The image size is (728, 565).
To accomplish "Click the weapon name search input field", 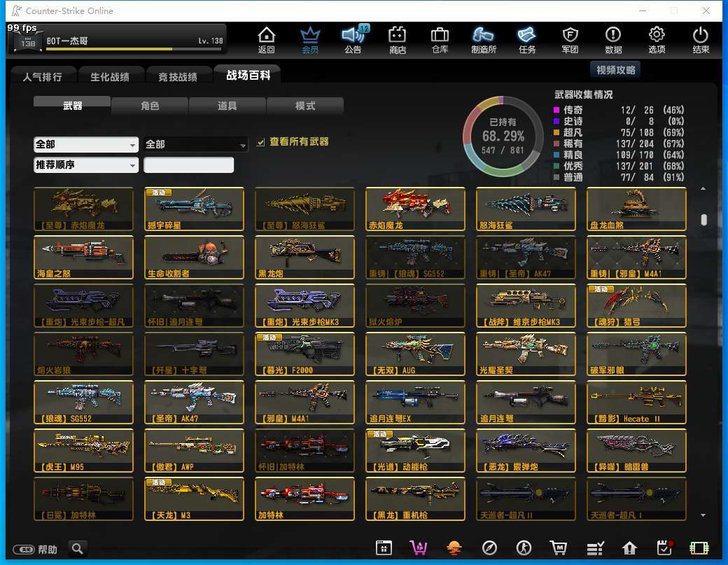I will (x=188, y=165).
